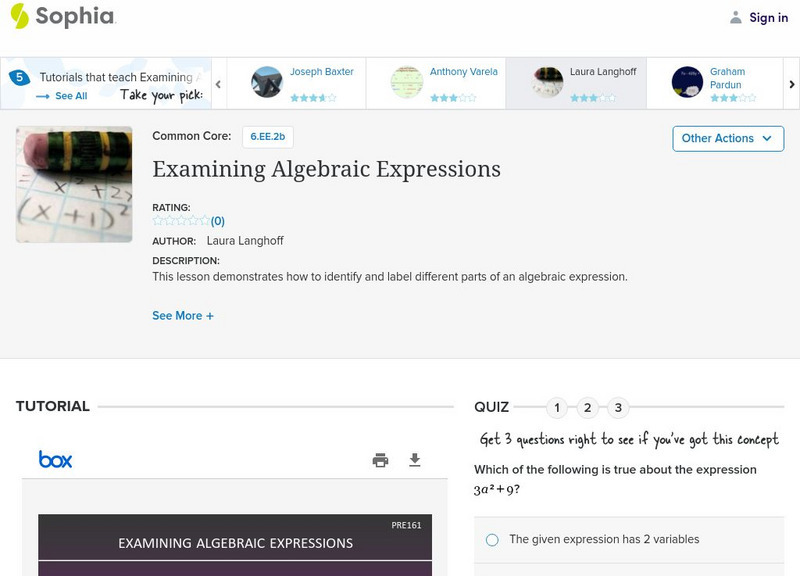
Task: Expand description with See More +
Action: (183, 316)
